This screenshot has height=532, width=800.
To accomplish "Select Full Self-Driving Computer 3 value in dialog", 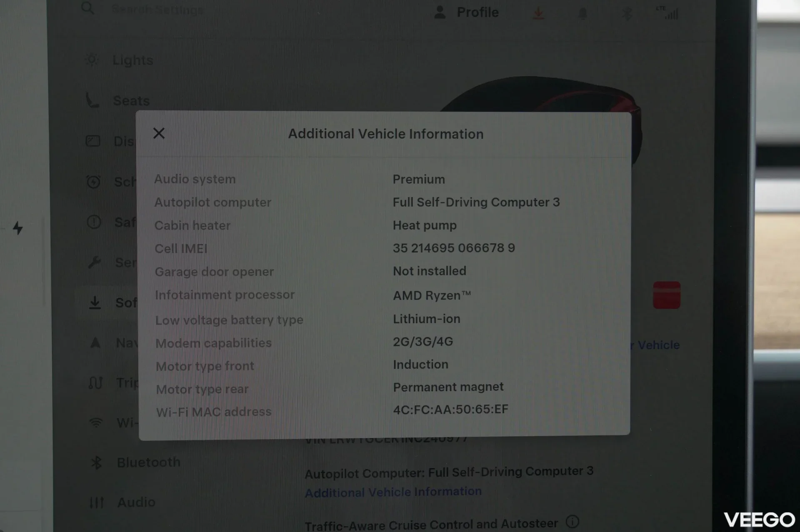I will click(x=476, y=202).
